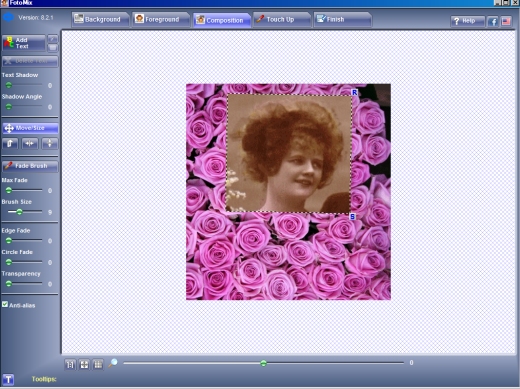Click the T tooltips toggle icon

(x=8, y=379)
